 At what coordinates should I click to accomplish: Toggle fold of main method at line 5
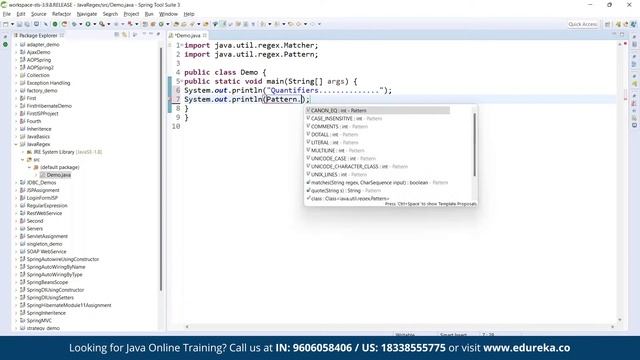point(182,81)
